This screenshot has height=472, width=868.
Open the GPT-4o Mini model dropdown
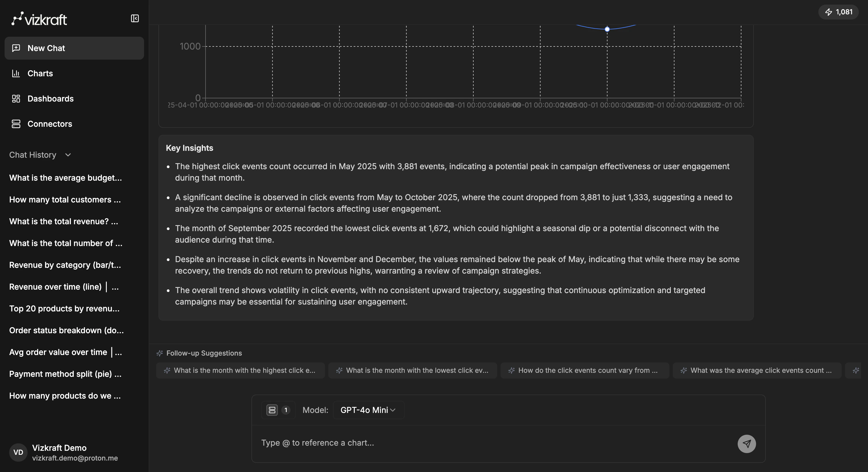pyautogui.click(x=368, y=410)
